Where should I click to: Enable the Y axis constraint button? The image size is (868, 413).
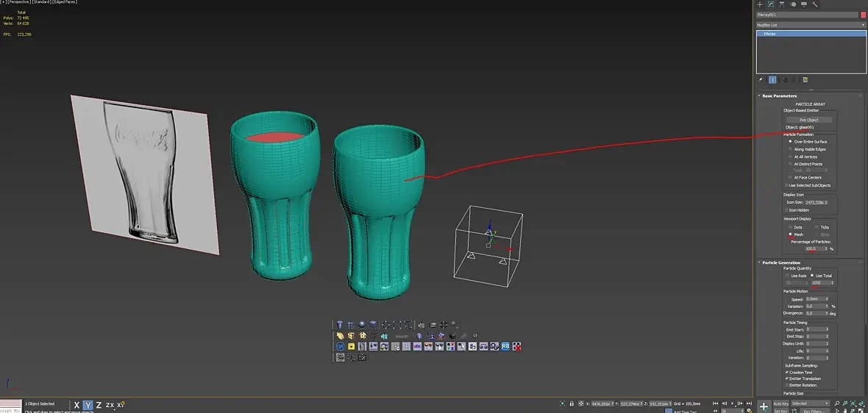pyautogui.click(x=87, y=405)
